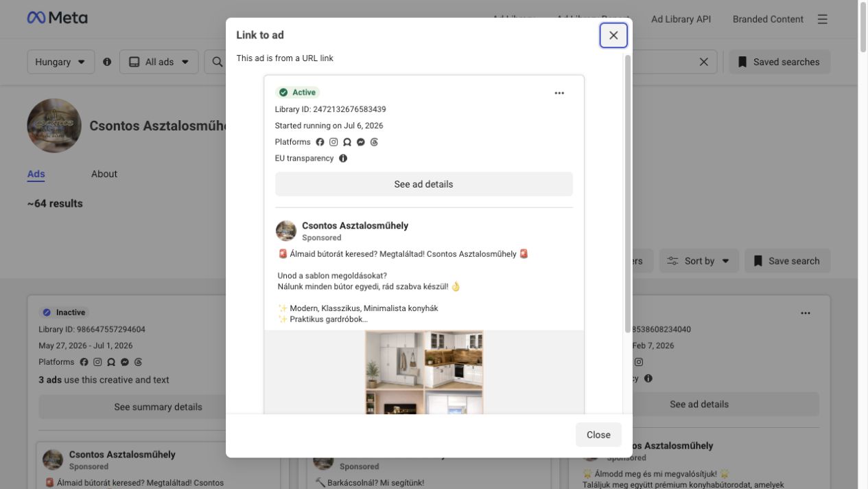The image size is (868, 489).
Task: Click Csontos Asztalosműhely page profile picture
Action: (54, 126)
